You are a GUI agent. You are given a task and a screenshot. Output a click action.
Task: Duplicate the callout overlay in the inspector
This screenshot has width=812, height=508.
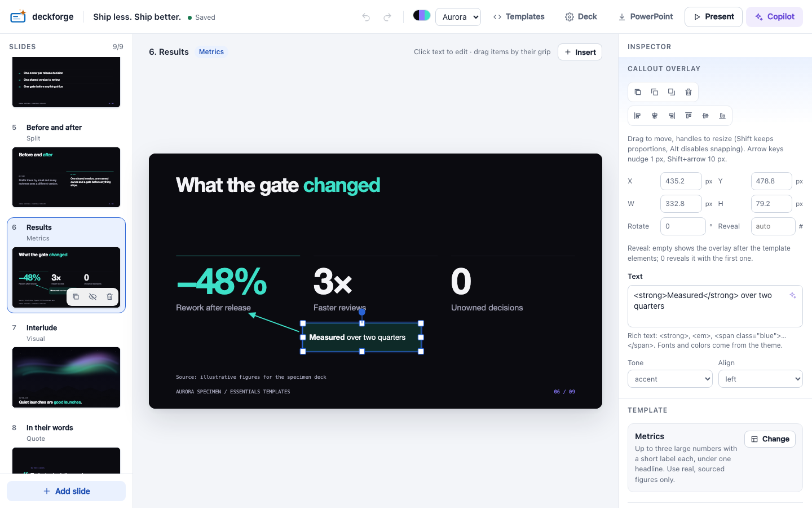coord(638,92)
